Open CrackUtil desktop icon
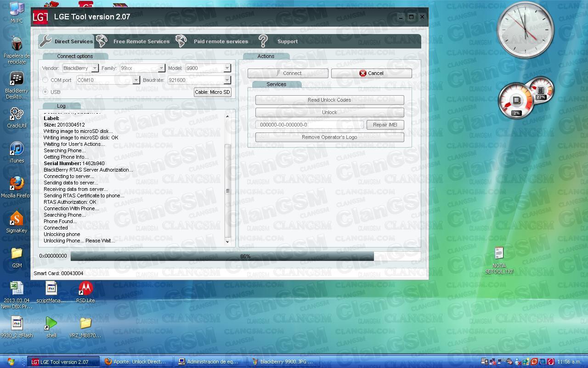The width and height of the screenshot is (588, 368). pyautogui.click(x=17, y=118)
